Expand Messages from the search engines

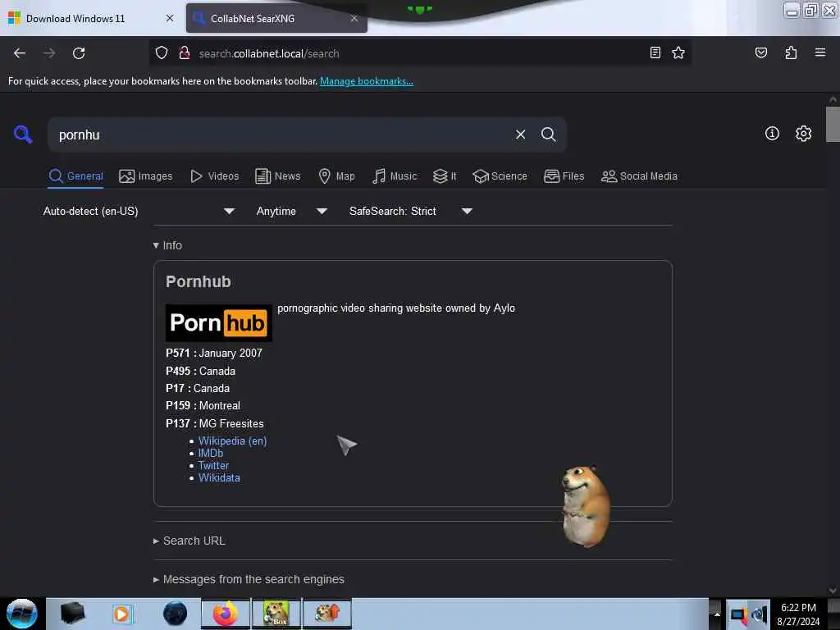click(249, 579)
